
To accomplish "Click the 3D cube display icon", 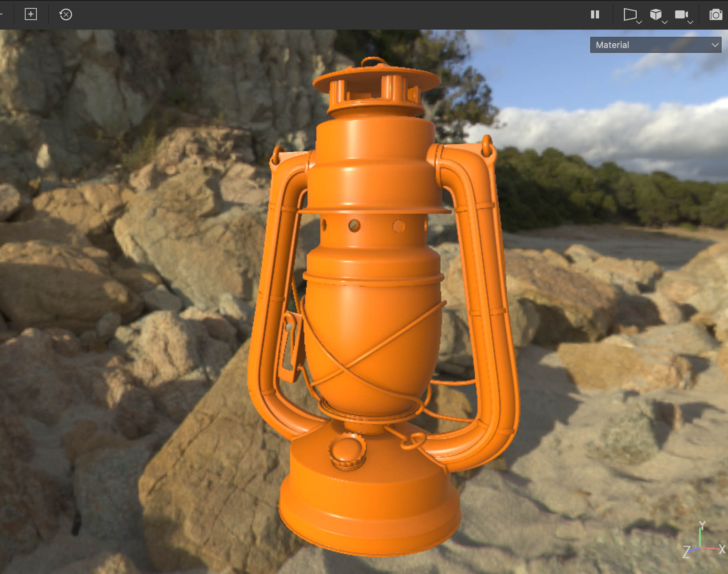I will (x=655, y=14).
